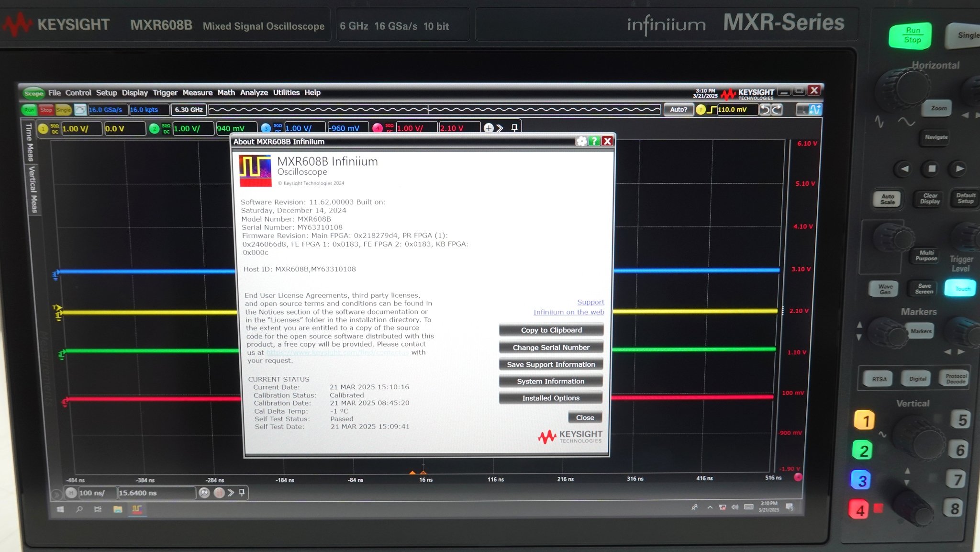This screenshot has width=980, height=552.
Task: Click the trigger level 110.0 mV field
Action: (x=737, y=110)
